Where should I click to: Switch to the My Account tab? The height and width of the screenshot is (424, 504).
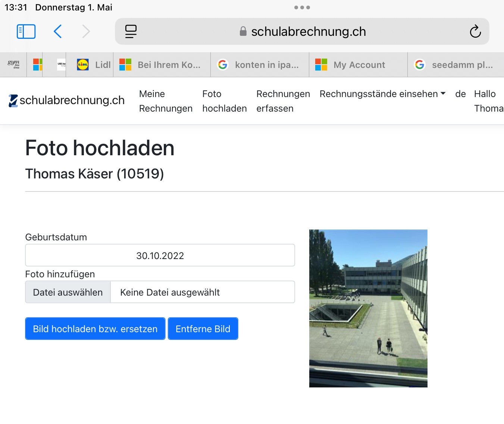pyautogui.click(x=358, y=65)
